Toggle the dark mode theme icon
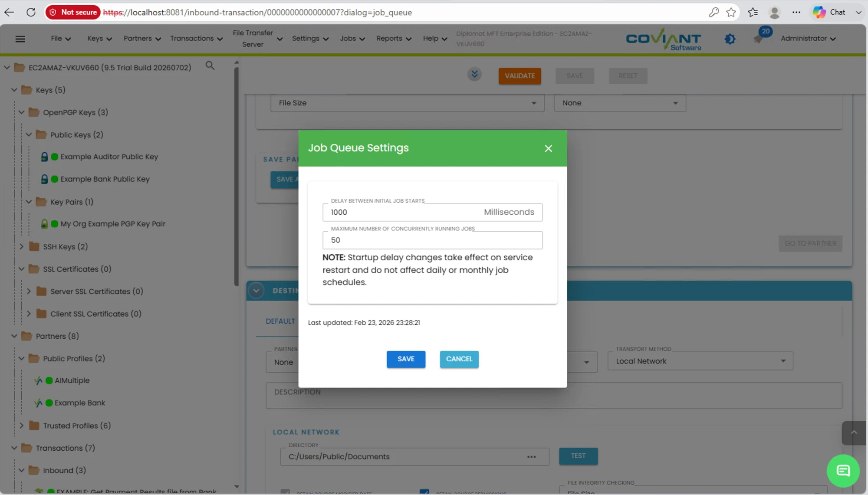 tap(730, 39)
